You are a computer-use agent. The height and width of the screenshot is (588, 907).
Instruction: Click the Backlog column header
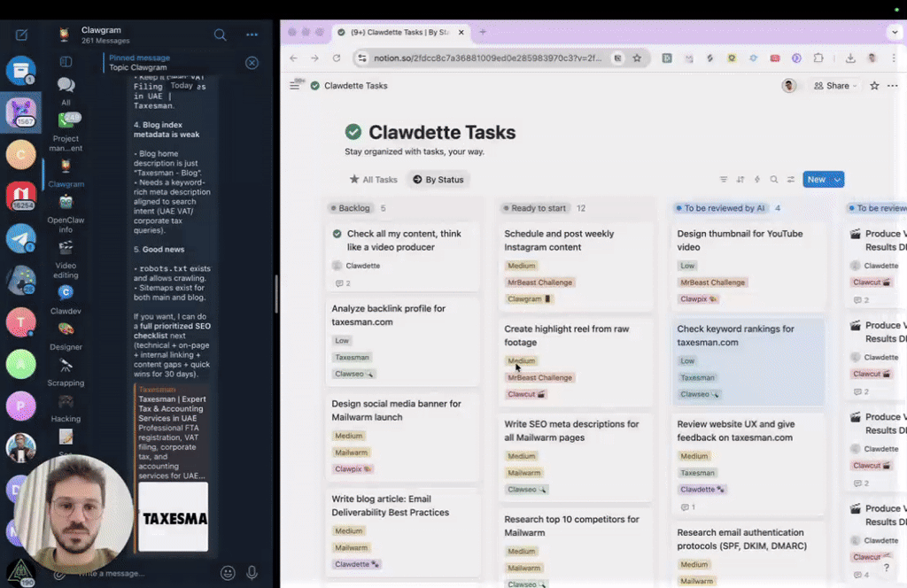[x=350, y=208]
